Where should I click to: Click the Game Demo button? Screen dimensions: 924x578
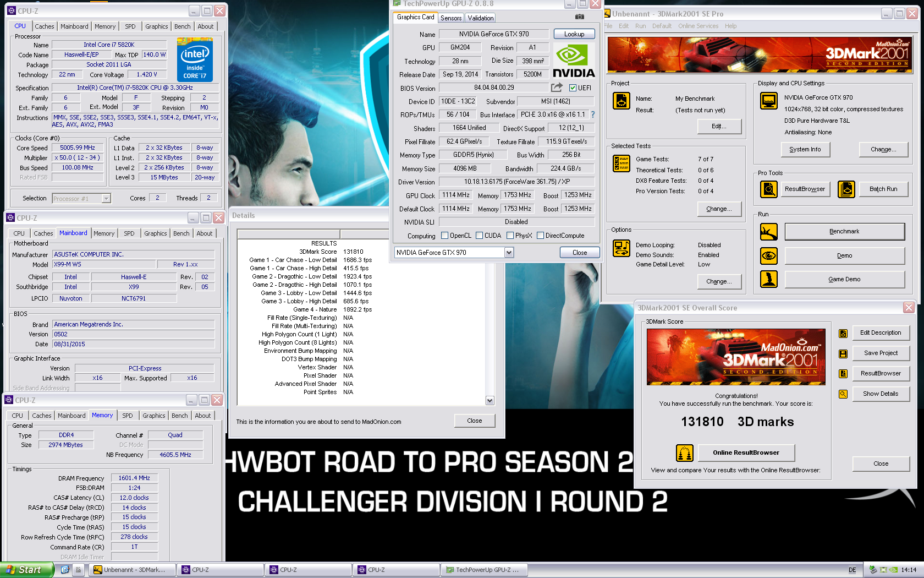pyautogui.click(x=844, y=280)
